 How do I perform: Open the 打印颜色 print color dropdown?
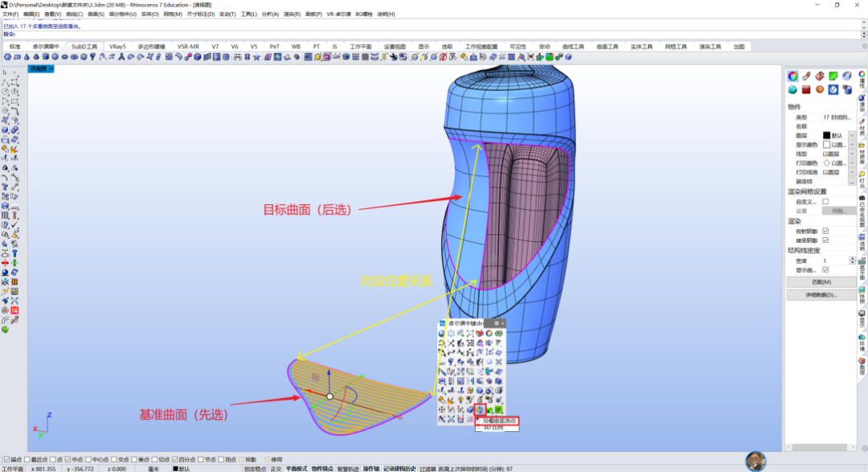coord(852,163)
